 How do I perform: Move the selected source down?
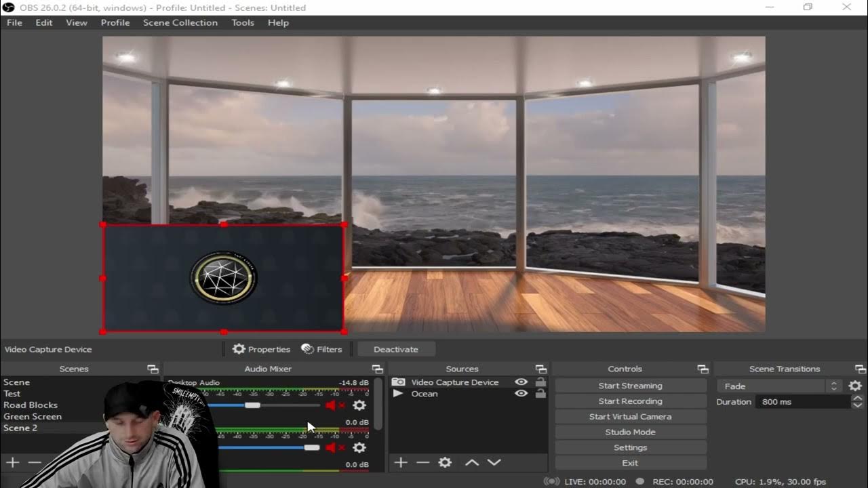click(x=494, y=462)
